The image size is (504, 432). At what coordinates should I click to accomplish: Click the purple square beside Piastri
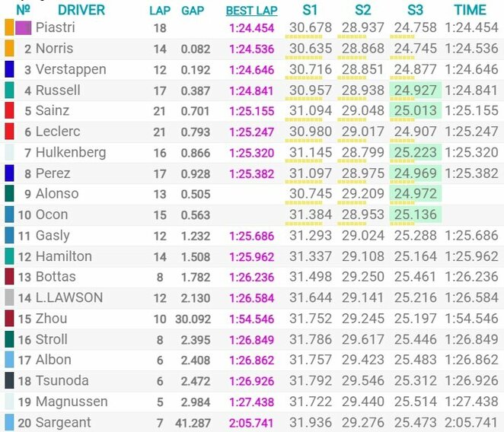click(24, 28)
